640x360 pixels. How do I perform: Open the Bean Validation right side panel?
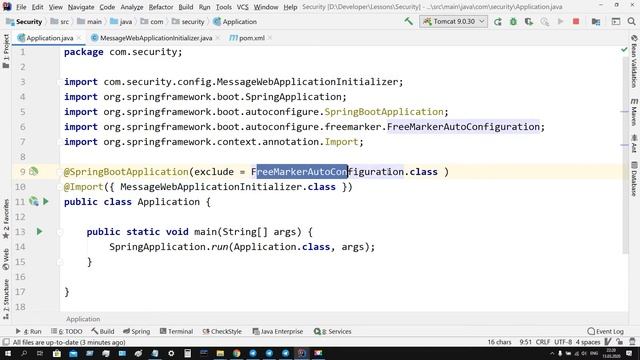[x=634, y=61]
